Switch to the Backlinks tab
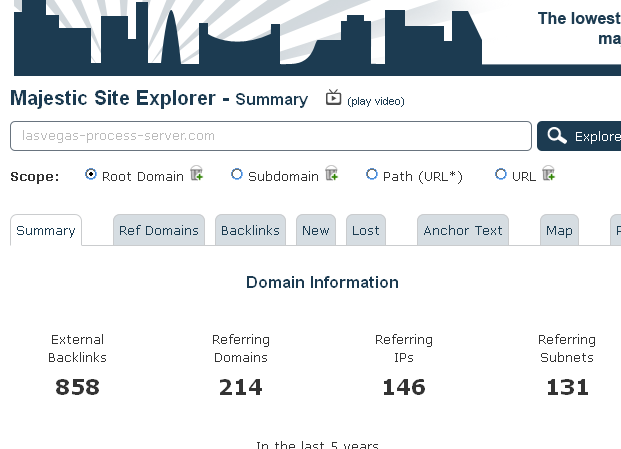Image resolution: width=621 pixels, height=449 pixels. pyautogui.click(x=250, y=230)
